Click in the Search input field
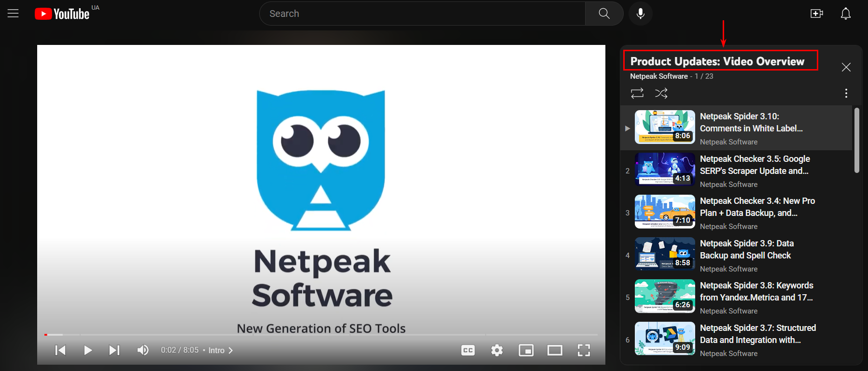This screenshot has width=868, height=371. tap(422, 14)
